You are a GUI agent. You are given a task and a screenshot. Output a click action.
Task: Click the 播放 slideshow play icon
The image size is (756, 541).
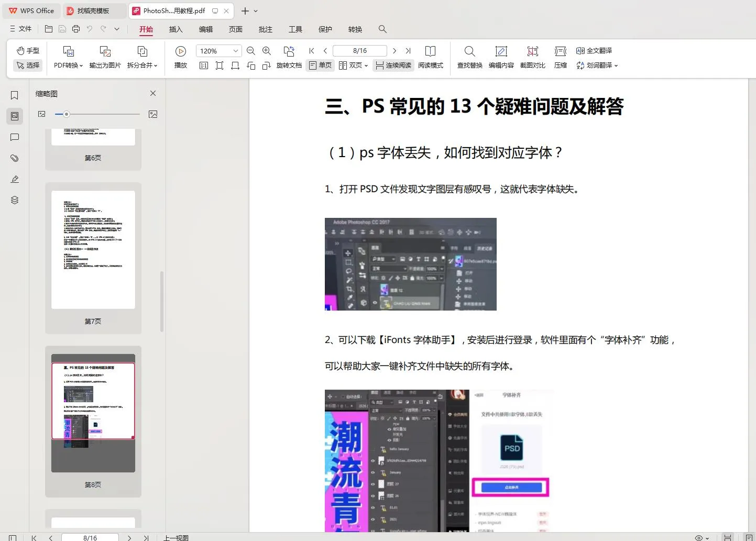181,51
